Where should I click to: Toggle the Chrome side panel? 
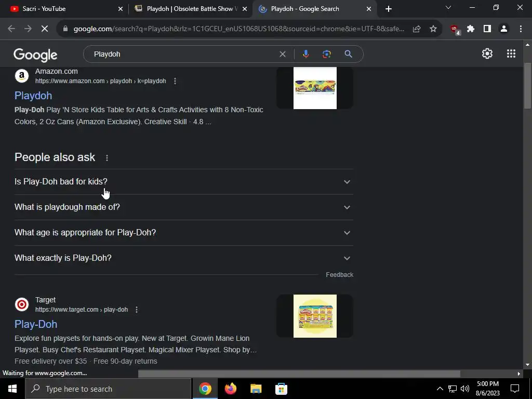[487, 29]
